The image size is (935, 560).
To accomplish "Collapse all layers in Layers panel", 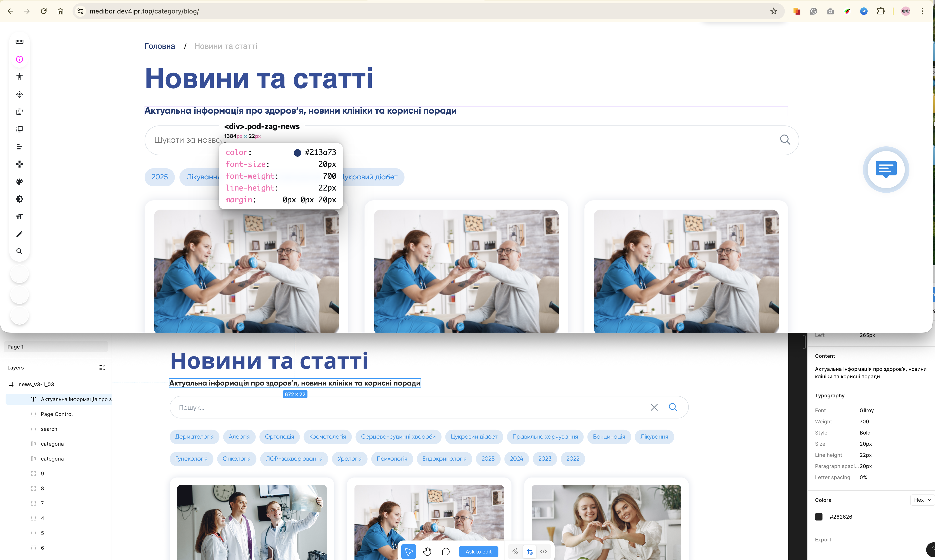I will [x=102, y=368].
